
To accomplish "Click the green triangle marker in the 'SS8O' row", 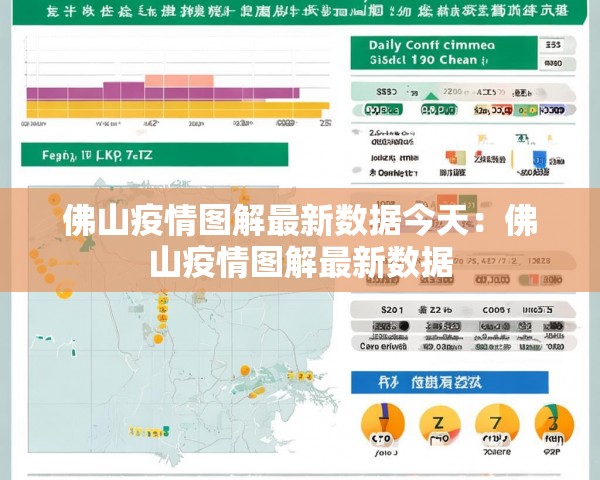I will 432,96.
